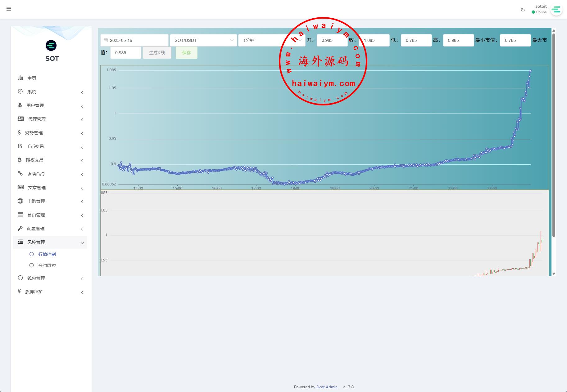Click the 配置管理 wrench icon
The image size is (567, 392).
pos(20,228)
